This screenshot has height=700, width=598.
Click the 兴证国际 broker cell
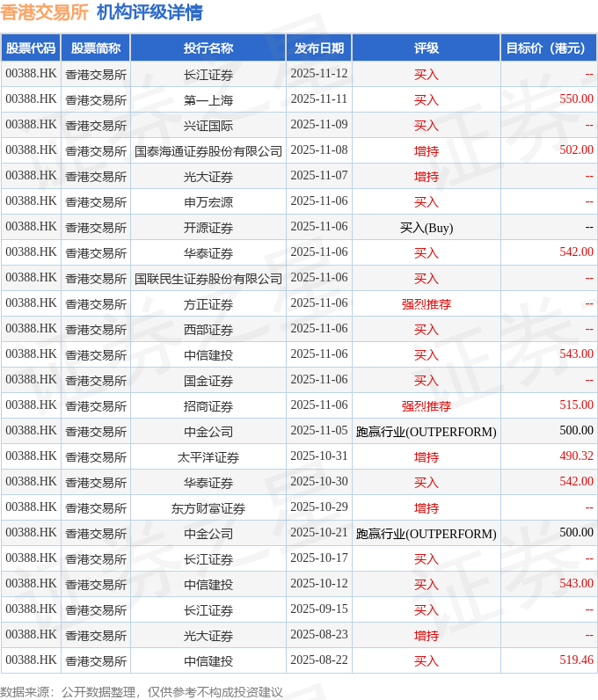coord(208,126)
